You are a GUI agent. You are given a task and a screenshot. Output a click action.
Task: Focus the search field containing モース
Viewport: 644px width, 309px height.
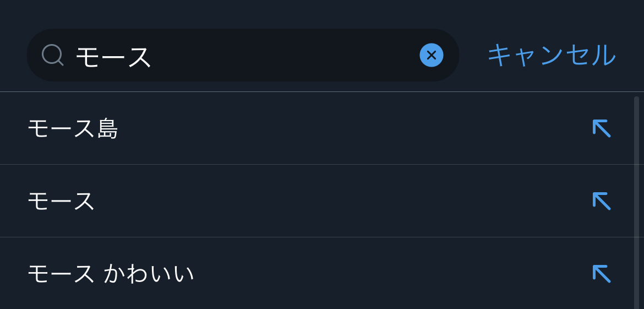pos(248,55)
